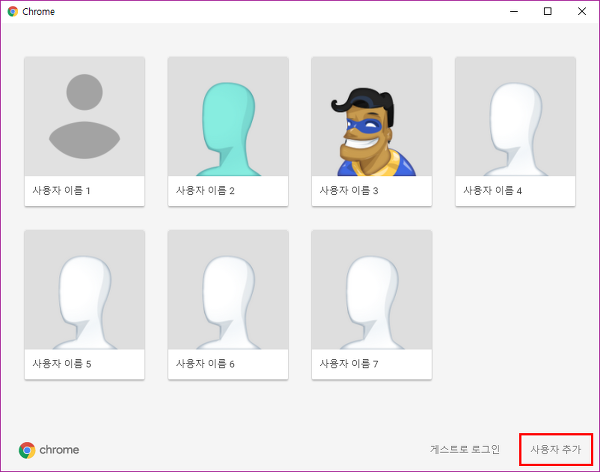Image resolution: width=600 pixels, height=472 pixels.
Task: Select the white mannequin avatar of 사용자 이름 5
Action: point(85,290)
